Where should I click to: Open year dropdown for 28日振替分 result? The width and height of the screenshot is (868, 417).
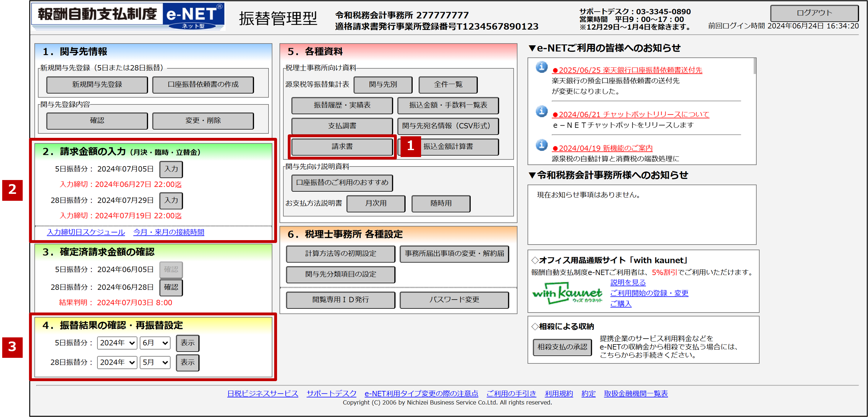(117, 363)
